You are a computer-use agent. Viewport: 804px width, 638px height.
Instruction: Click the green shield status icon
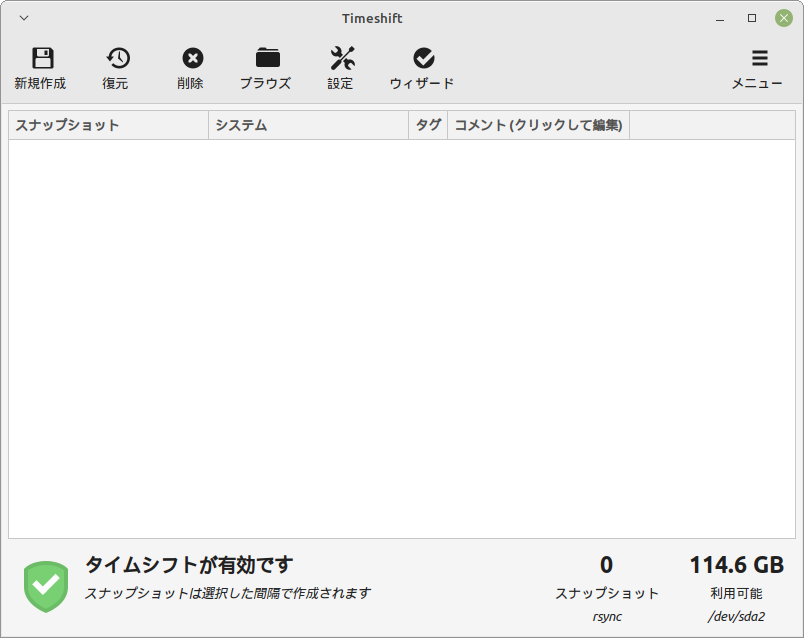(46, 587)
